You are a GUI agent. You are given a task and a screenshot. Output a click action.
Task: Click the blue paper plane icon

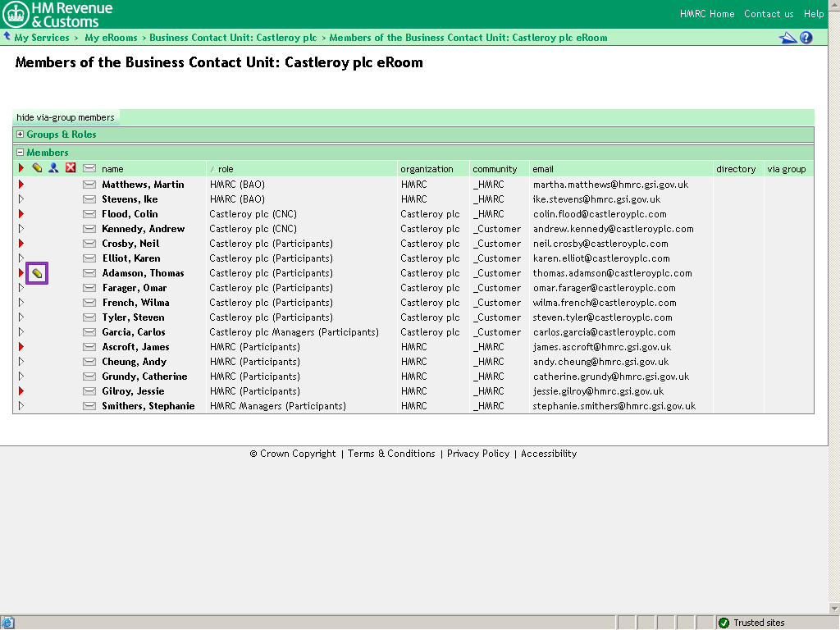click(787, 38)
